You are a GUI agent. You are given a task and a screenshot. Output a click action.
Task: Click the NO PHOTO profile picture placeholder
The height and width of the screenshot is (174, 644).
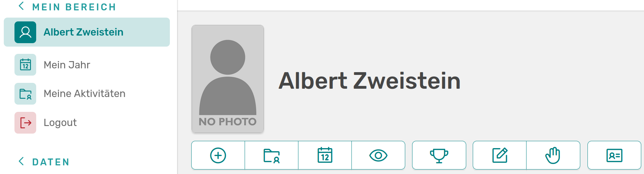coord(228,79)
